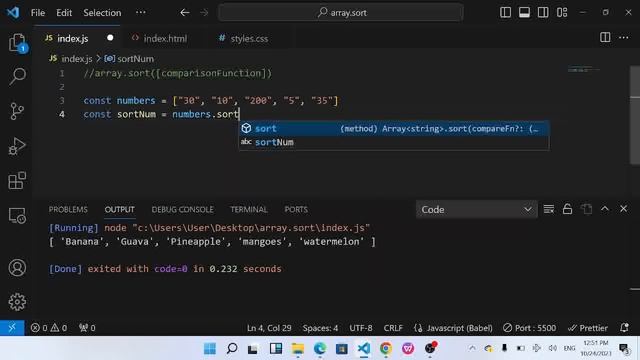Click the ports forwarded indicator showing 0
Screen dimensions: 640x360
pyautogui.click(x=87, y=328)
